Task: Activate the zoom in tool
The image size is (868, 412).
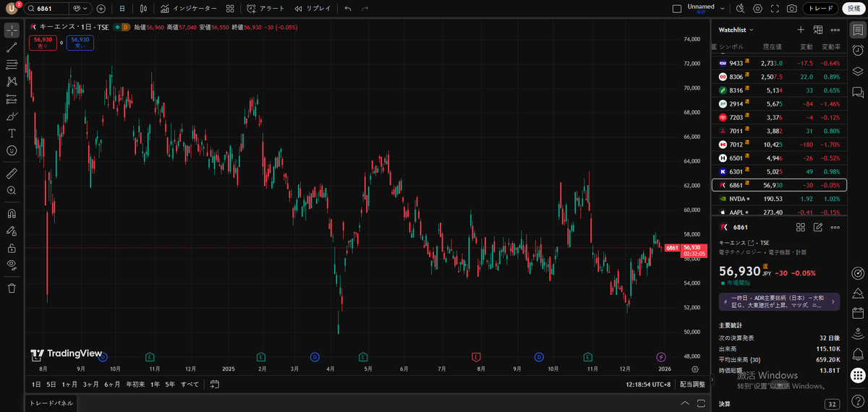Action: (12, 191)
